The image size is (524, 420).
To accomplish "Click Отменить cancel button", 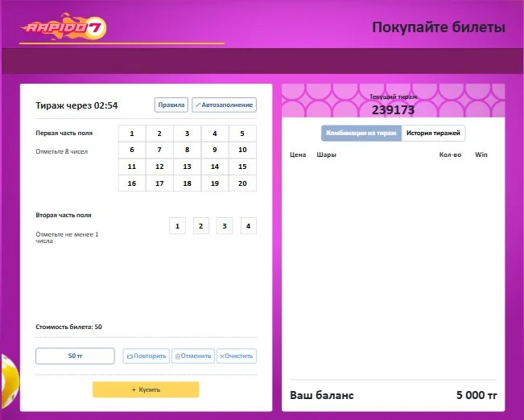I will click(x=193, y=356).
